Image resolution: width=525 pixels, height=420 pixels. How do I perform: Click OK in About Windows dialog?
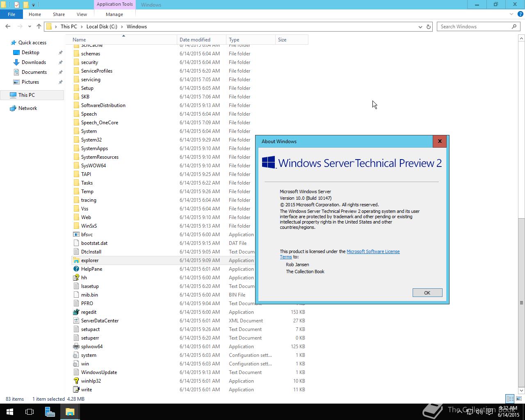click(427, 292)
